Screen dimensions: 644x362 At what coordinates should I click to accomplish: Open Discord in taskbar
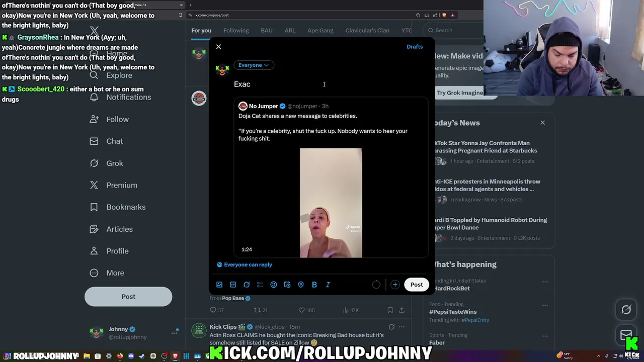pos(131,356)
